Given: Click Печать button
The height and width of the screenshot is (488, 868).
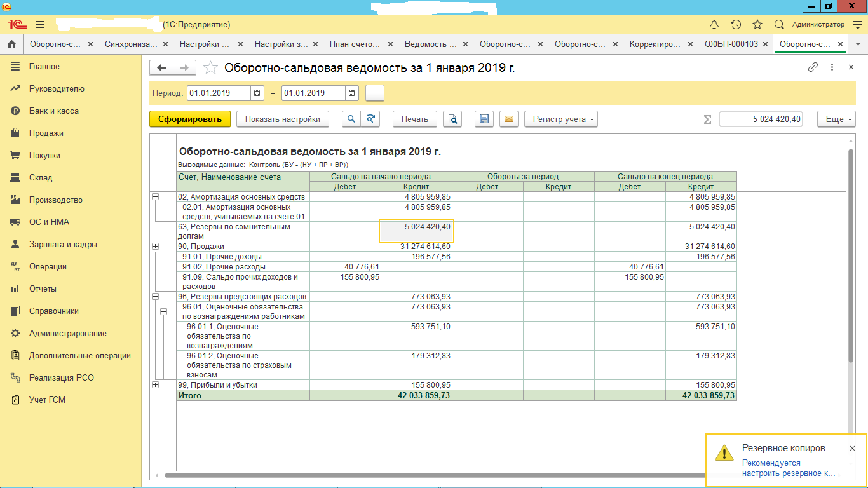Looking at the screenshot, I should [415, 119].
